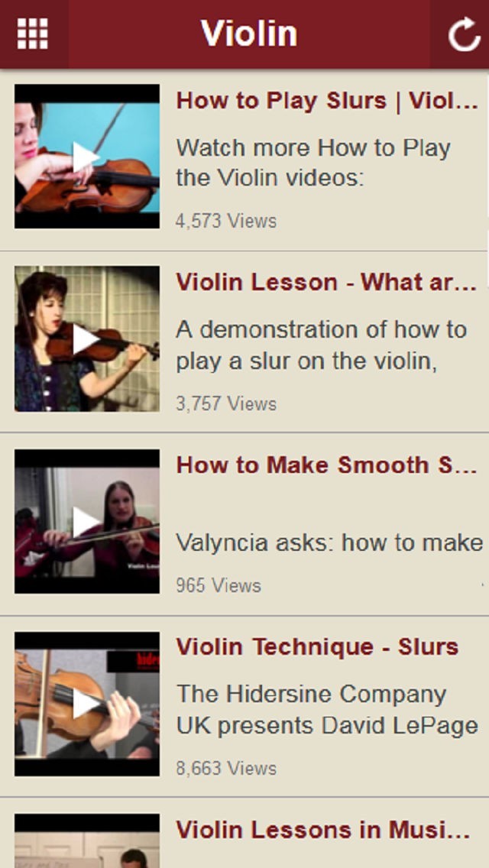Select the 'Valyncia asks: how to make' description
The width and height of the screenshot is (489, 868).
point(329,543)
